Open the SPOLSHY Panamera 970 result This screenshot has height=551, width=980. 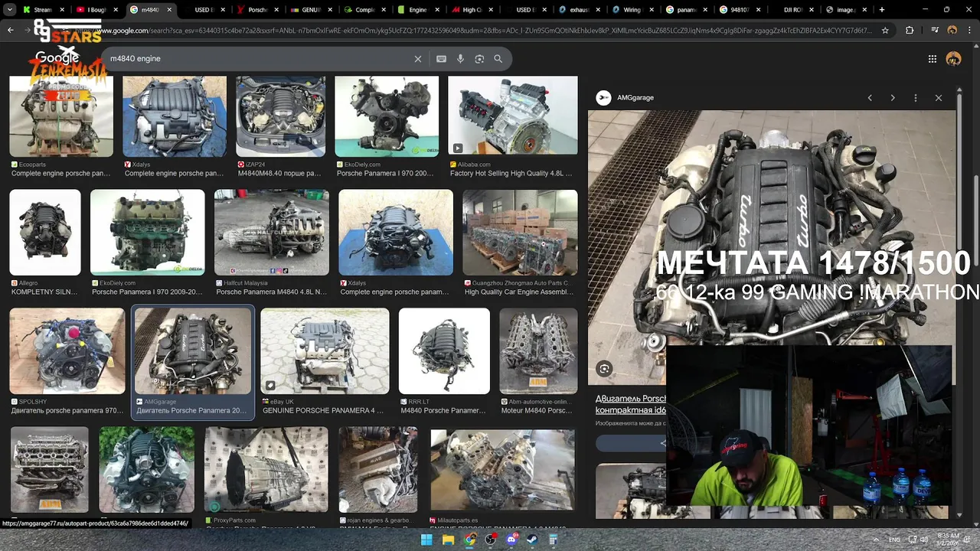(67, 351)
